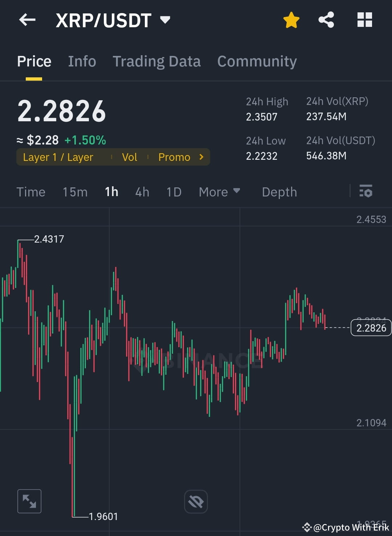392x536 pixels.
Task: Tap the Vol tag under the price
Action: click(x=130, y=157)
